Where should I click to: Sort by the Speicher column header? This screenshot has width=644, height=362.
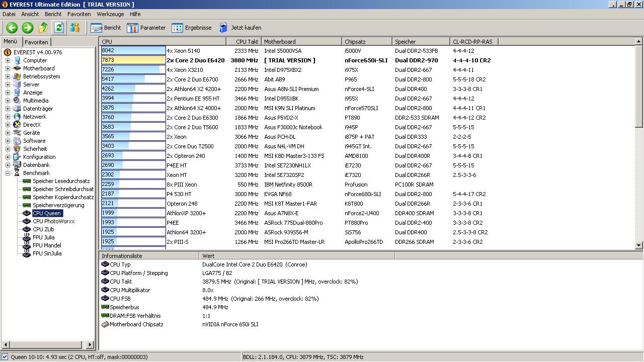[421, 42]
